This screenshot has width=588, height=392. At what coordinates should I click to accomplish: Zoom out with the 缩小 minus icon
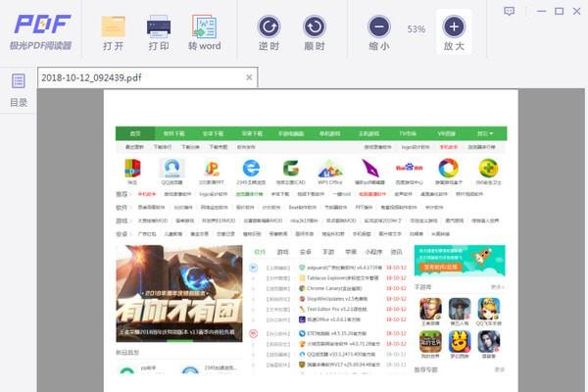[379, 26]
